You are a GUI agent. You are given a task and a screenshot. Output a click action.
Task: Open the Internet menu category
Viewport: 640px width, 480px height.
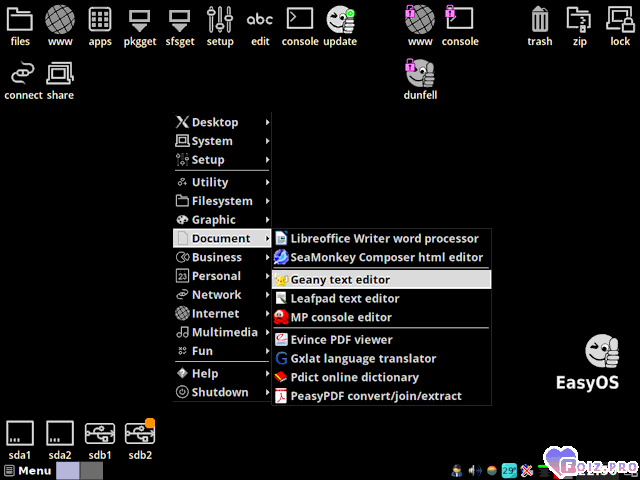coord(222,313)
